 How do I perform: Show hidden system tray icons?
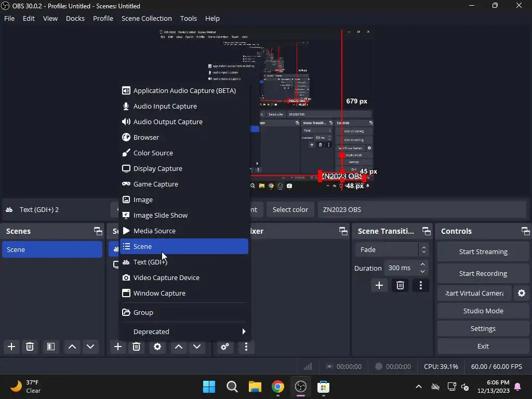(x=419, y=387)
